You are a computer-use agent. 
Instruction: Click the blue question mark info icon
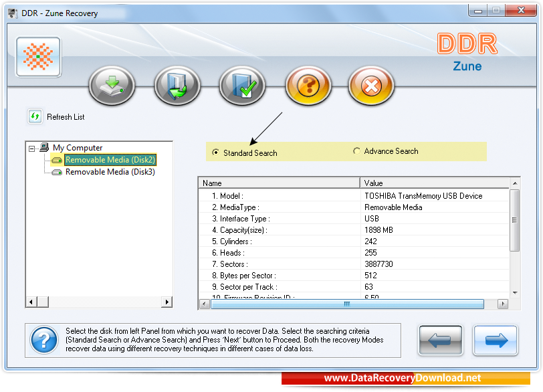click(44, 340)
